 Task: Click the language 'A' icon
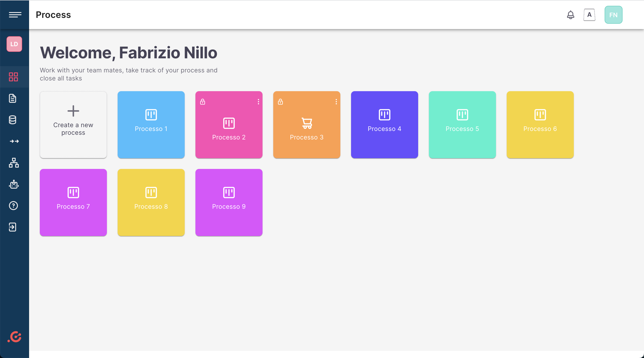click(x=589, y=15)
